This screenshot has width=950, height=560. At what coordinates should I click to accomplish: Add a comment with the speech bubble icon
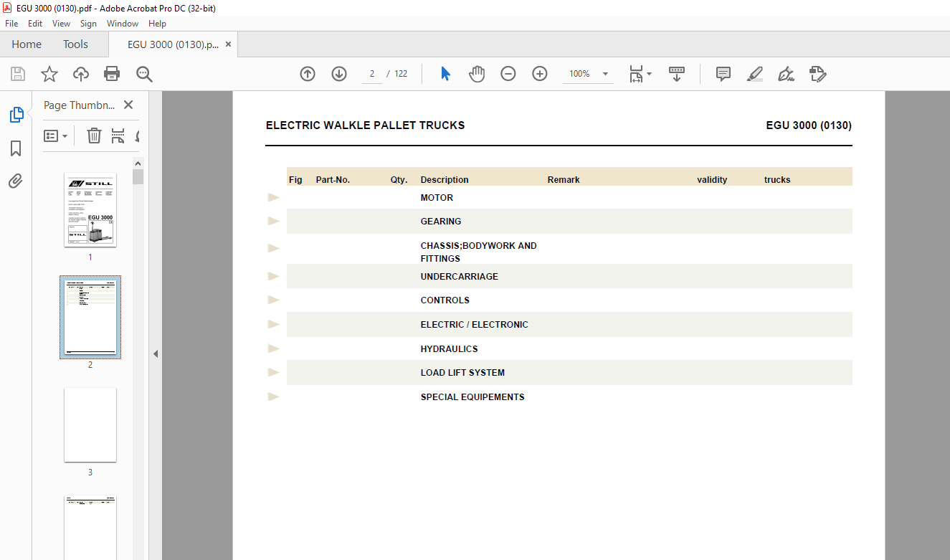pos(723,74)
